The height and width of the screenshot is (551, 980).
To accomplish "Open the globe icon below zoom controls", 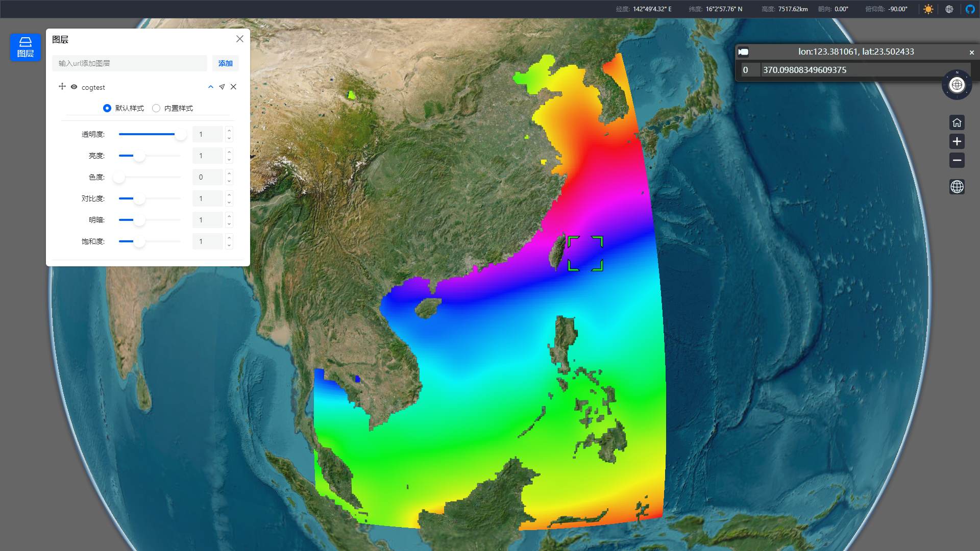I will 957,187.
